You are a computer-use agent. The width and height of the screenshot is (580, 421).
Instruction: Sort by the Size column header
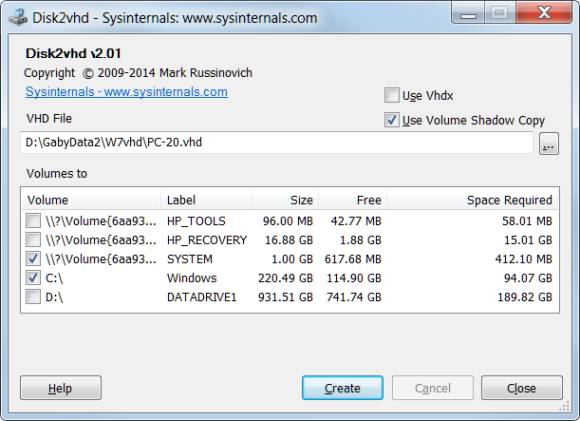285,200
